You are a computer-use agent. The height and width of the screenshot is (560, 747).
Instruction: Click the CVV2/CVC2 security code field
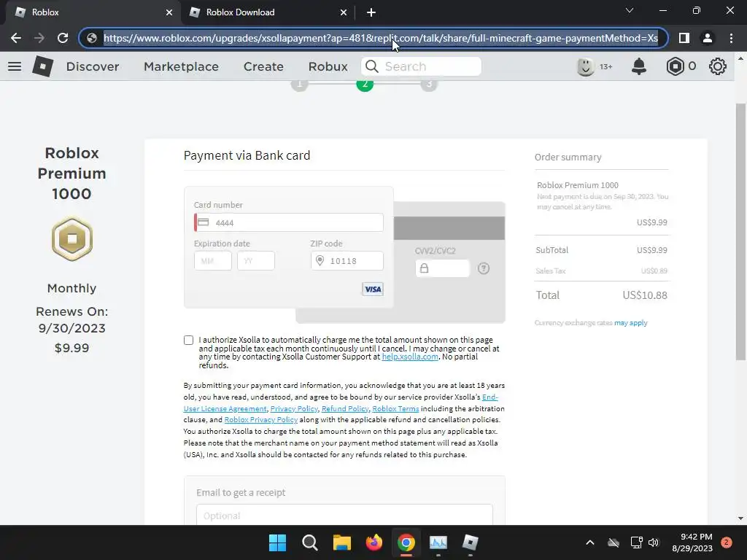point(443,268)
